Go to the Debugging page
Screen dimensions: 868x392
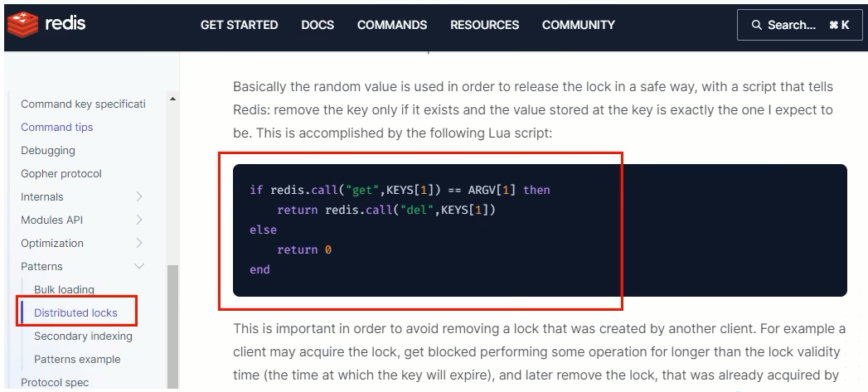click(48, 151)
